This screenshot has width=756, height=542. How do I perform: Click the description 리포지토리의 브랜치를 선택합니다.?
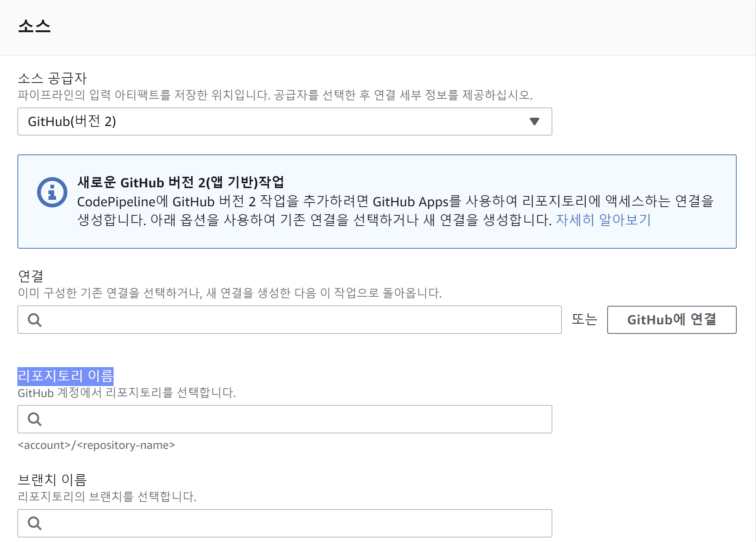click(x=107, y=497)
